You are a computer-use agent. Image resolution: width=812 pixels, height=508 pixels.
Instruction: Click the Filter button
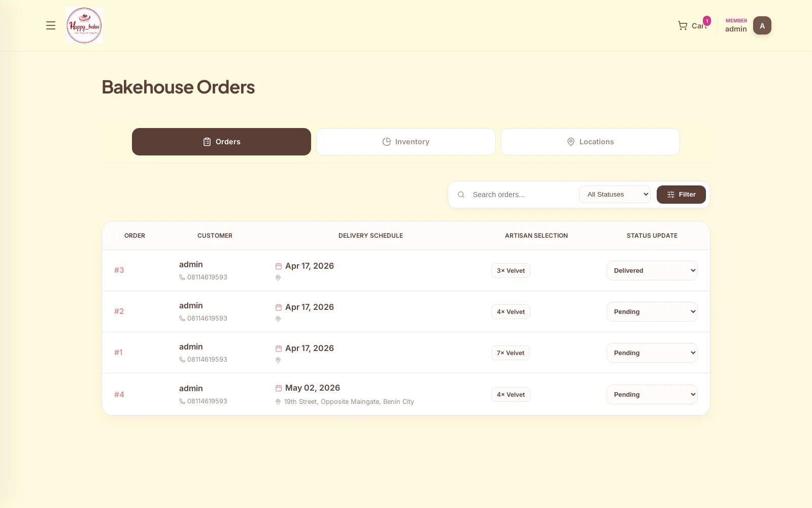[x=681, y=195]
